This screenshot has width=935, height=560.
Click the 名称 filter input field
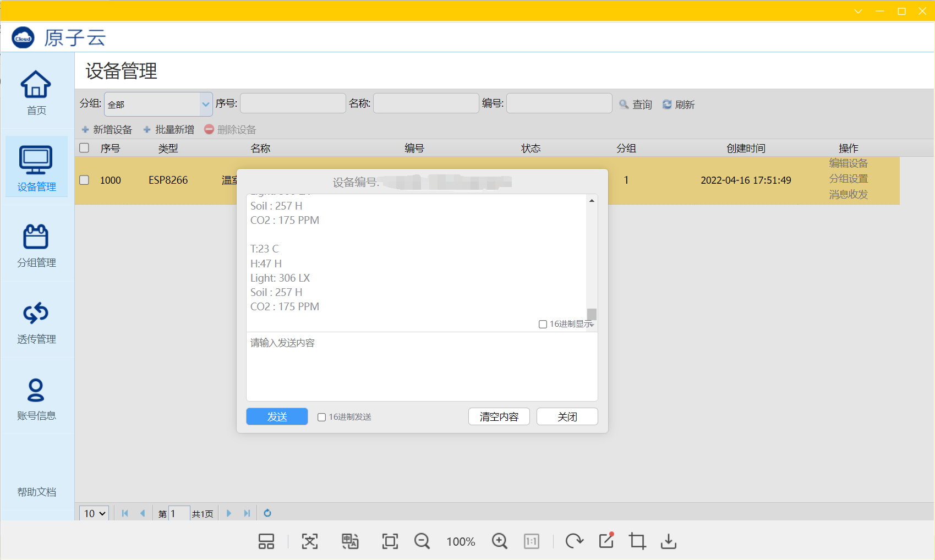[426, 103]
